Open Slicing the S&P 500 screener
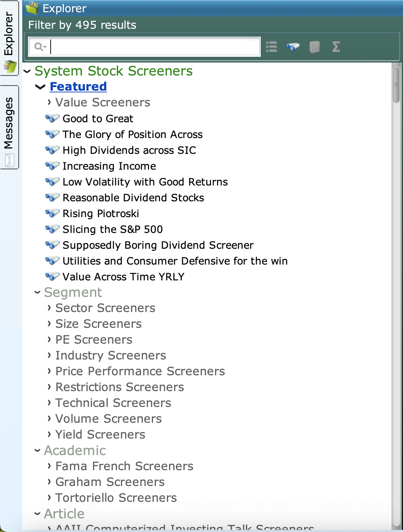The width and height of the screenshot is (403, 532). [112, 229]
